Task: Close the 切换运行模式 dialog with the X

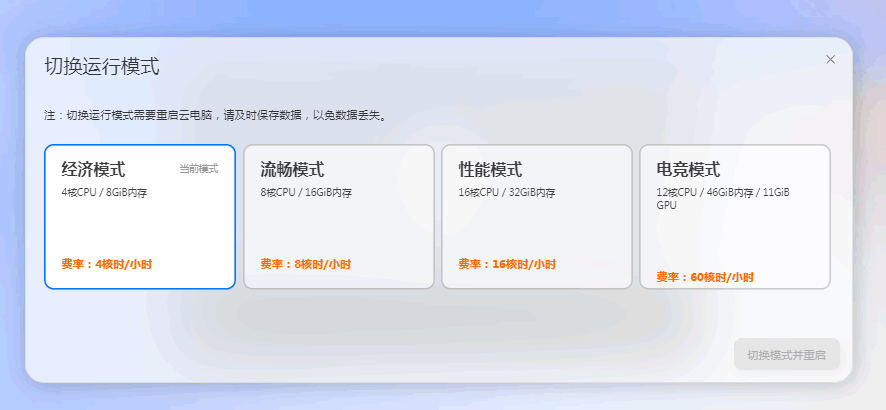Action: point(830,59)
